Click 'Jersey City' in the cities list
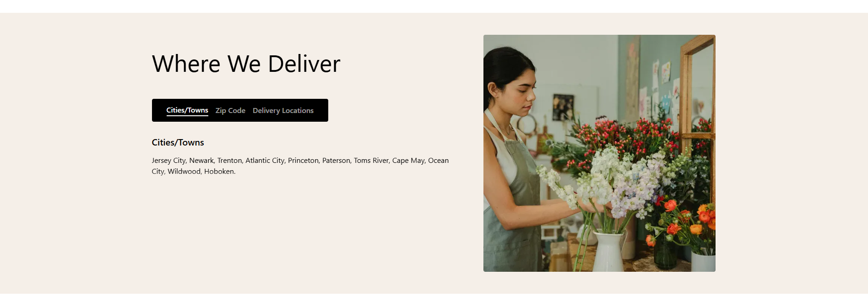 [168, 161]
